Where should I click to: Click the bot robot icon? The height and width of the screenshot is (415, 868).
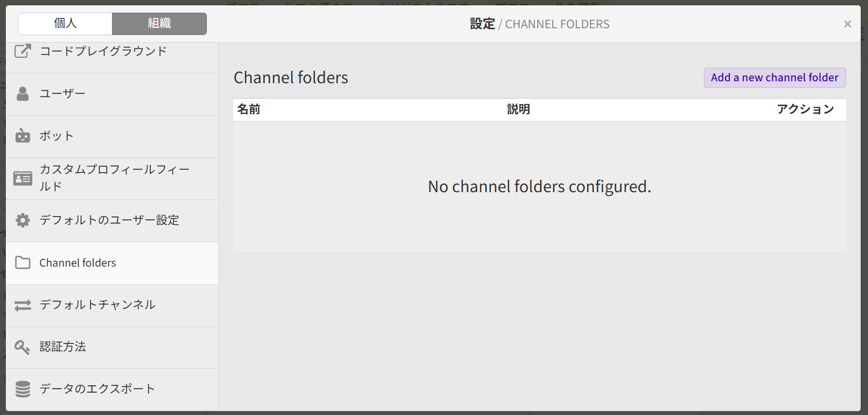pyautogui.click(x=22, y=136)
